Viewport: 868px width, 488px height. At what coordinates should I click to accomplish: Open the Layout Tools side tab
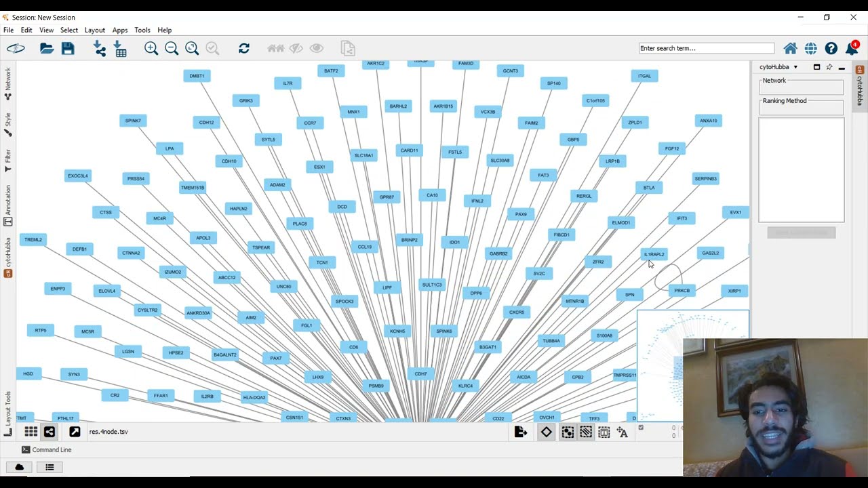coord(7,413)
